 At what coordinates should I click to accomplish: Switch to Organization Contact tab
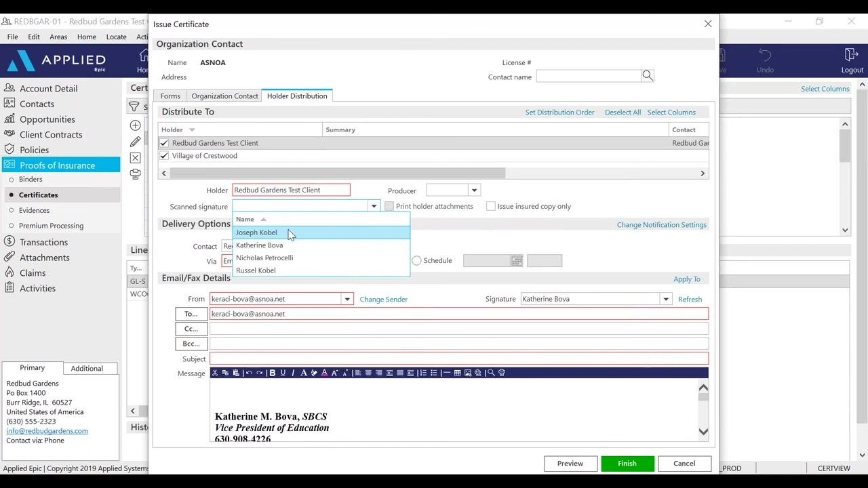pos(224,96)
